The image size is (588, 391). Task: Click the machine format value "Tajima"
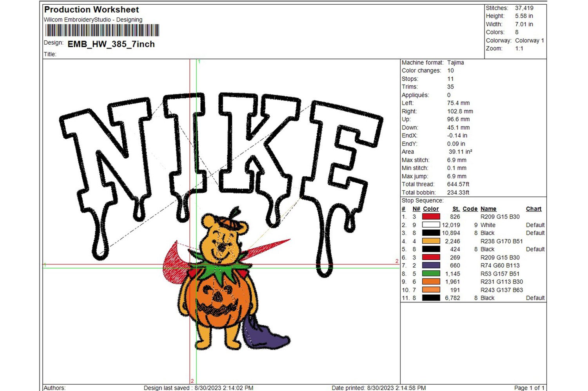456,63
